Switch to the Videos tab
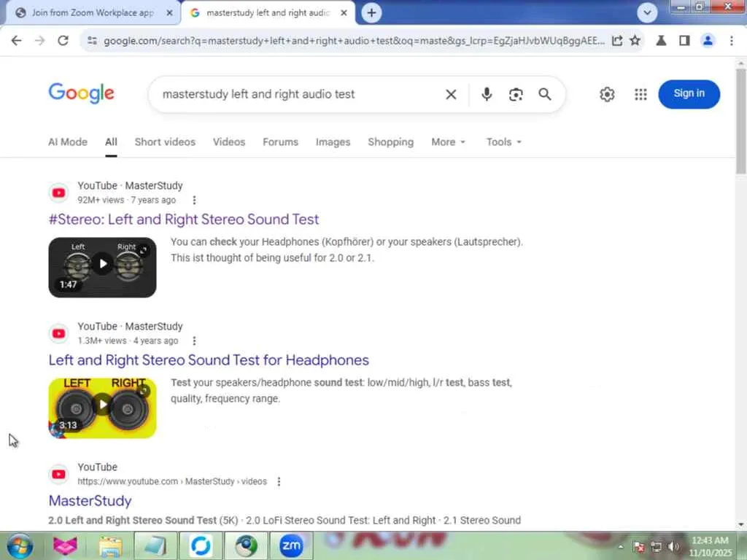 click(229, 142)
